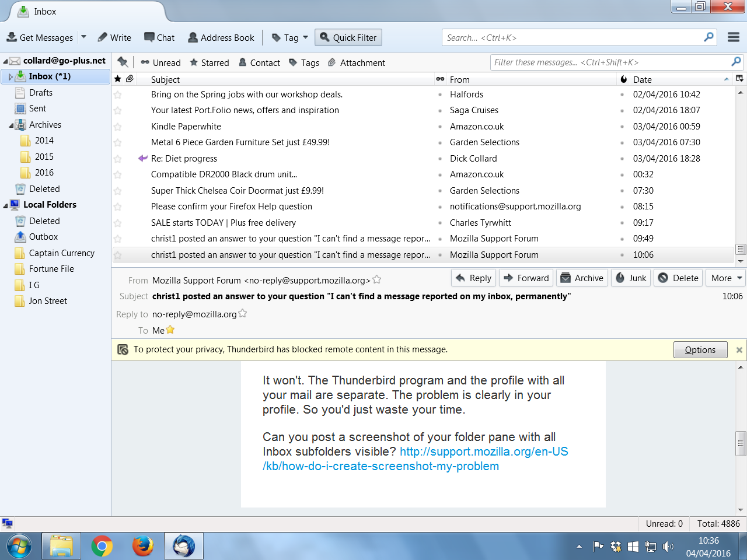Screen dimensions: 747x560
Task: Open Google Chrome from the taskbar
Action: (102, 547)
